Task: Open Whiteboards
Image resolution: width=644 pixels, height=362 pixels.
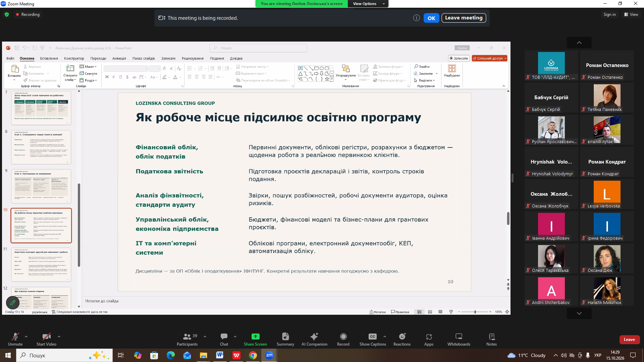Action: click(459, 339)
